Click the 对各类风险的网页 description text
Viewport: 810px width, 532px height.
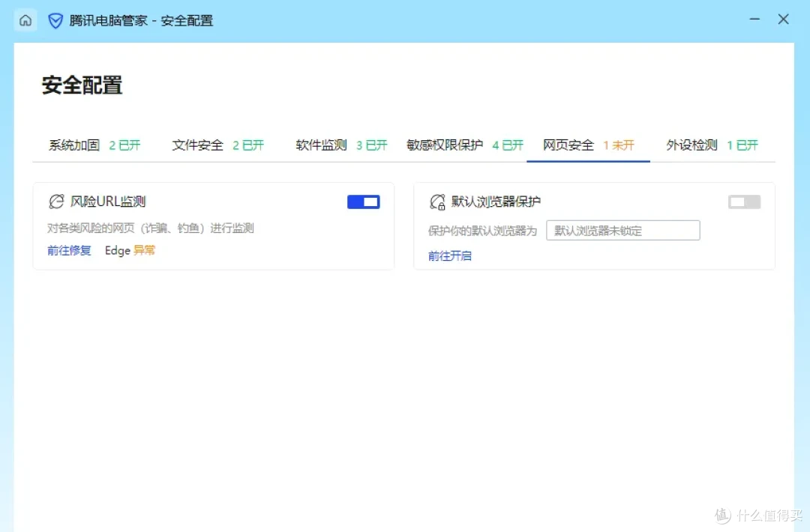pos(150,228)
